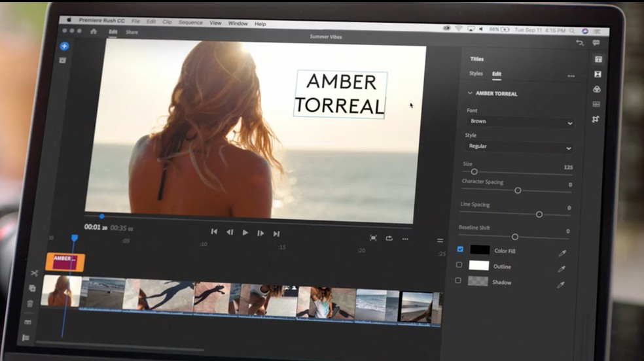Click the timeline options lines icon
Screen dimensions: 644x361
tap(440, 241)
